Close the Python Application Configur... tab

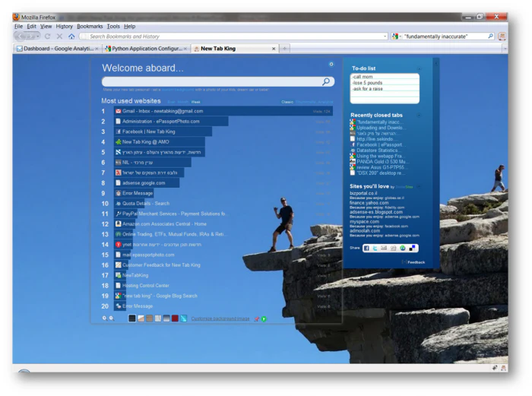click(185, 49)
